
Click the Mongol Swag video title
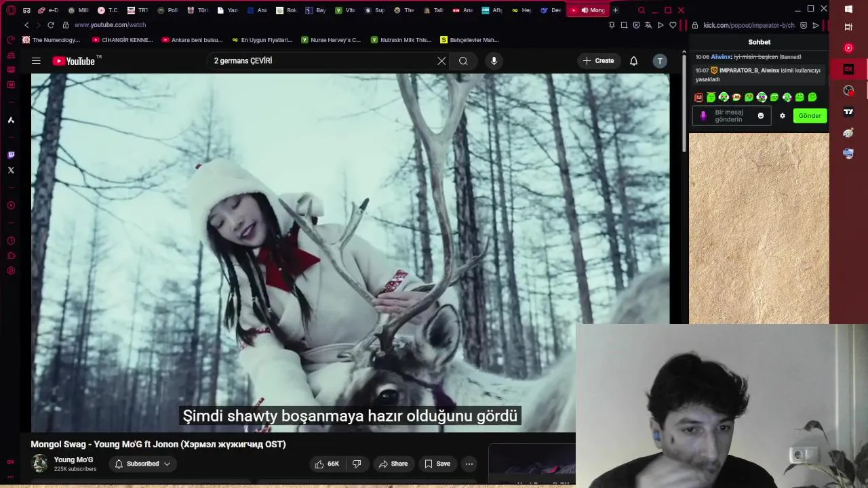pos(158,444)
